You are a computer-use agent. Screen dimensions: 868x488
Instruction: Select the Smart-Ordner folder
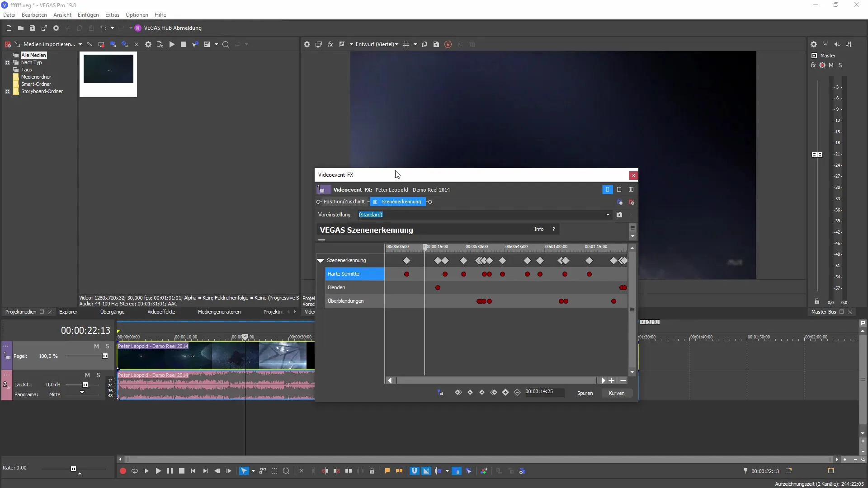[36, 84]
